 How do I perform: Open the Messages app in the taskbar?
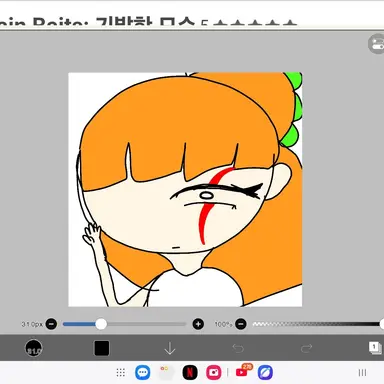pos(142,372)
